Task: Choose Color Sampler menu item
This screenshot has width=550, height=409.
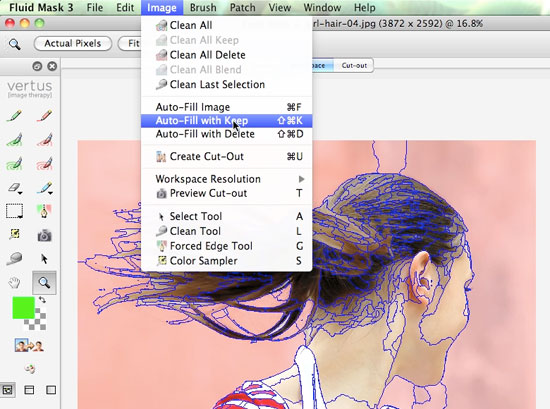Action: tap(227, 261)
